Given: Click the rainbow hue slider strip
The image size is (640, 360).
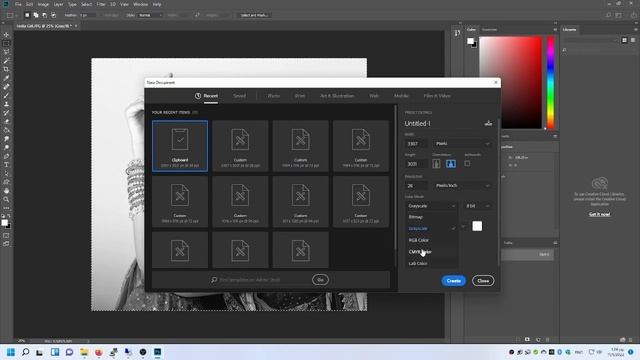Looking at the screenshot, I should (551, 82).
